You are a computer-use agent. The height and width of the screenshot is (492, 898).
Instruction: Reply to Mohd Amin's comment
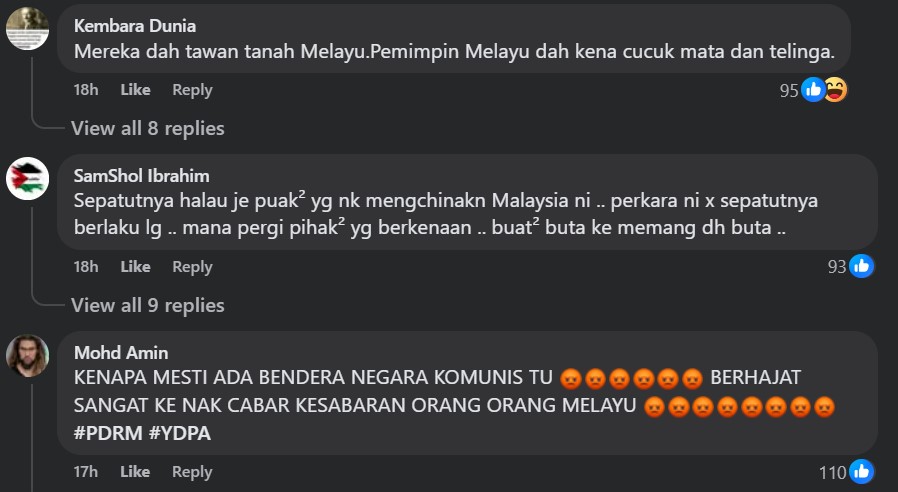(192, 471)
